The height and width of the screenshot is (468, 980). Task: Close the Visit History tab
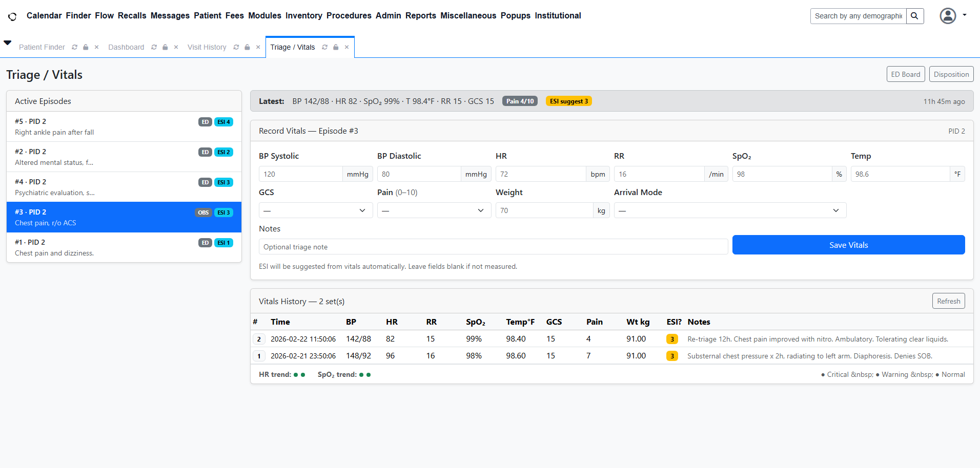point(258,47)
